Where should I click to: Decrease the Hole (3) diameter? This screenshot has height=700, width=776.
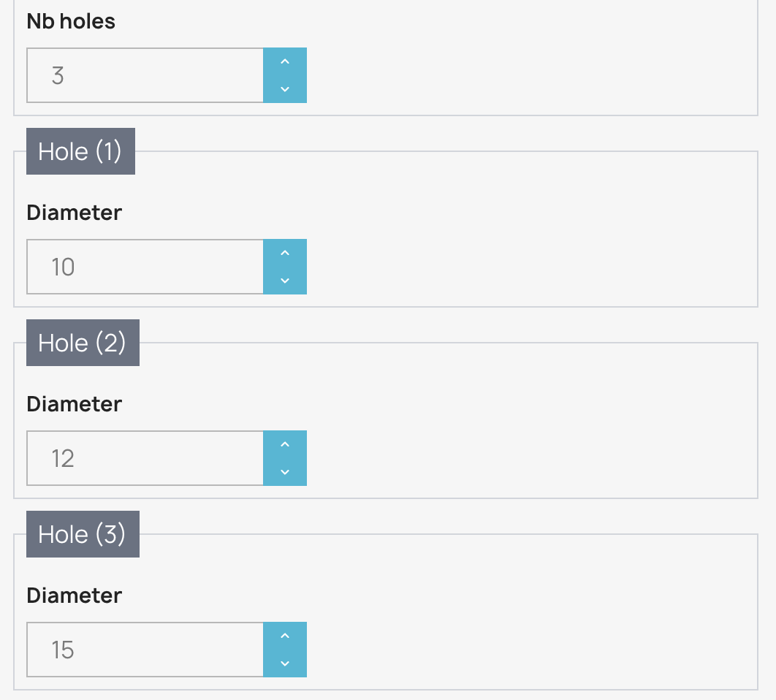[285, 663]
